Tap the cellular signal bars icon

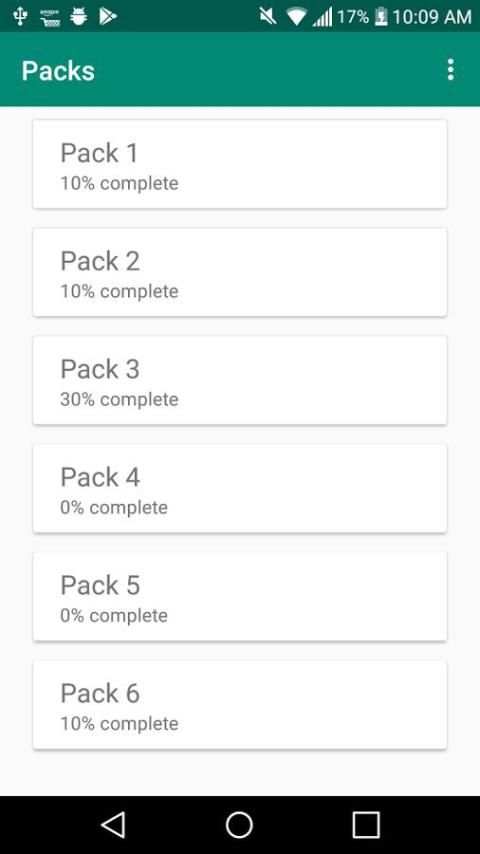322,17
